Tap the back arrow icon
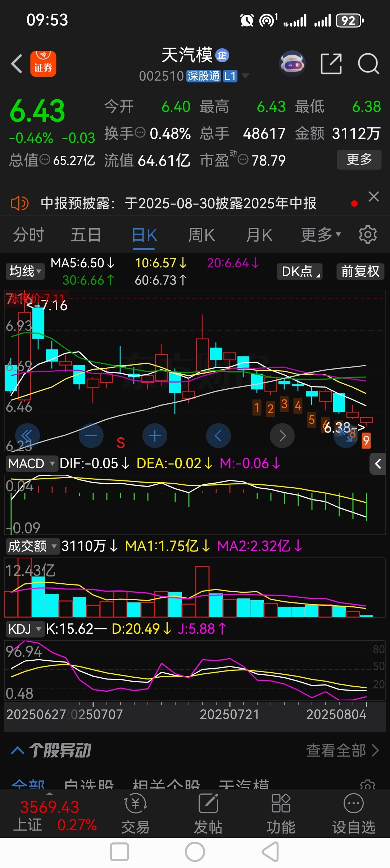The width and height of the screenshot is (390, 868). click(x=17, y=64)
